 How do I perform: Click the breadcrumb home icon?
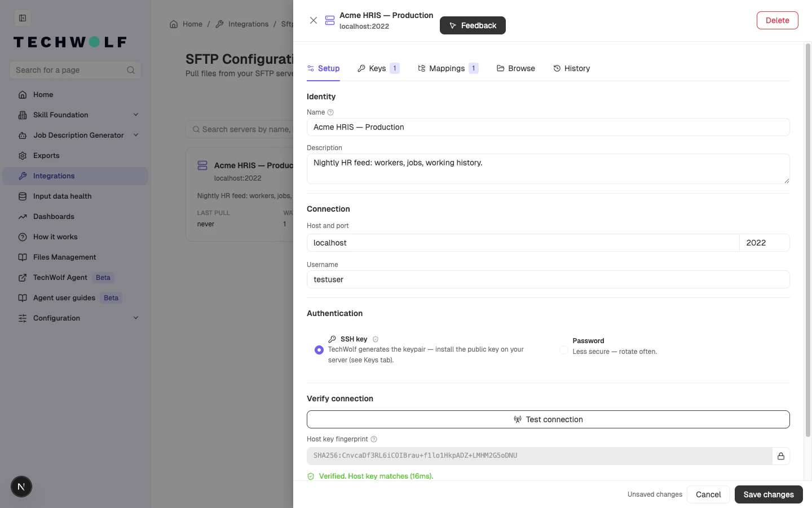coord(174,24)
